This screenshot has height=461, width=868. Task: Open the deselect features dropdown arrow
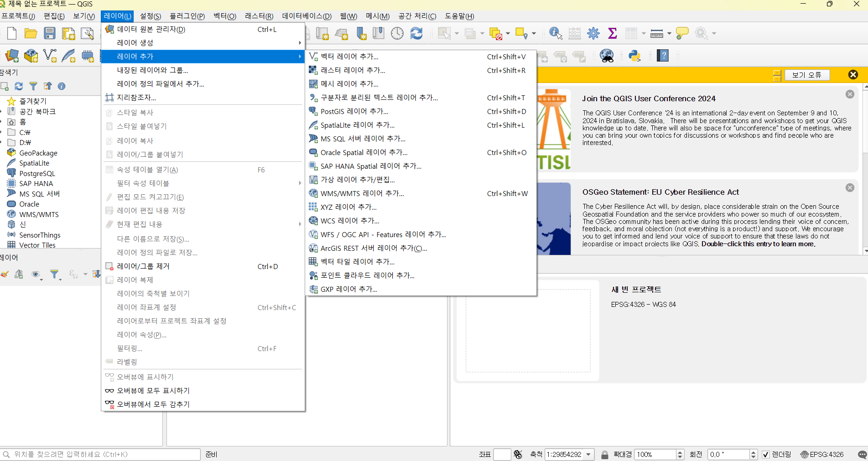pyautogui.click(x=508, y=33)
